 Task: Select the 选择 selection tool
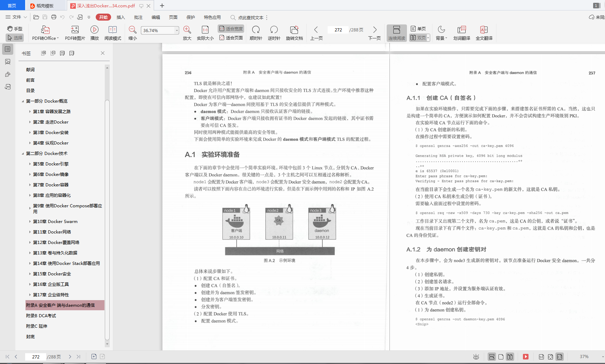(x=15, y=38)
